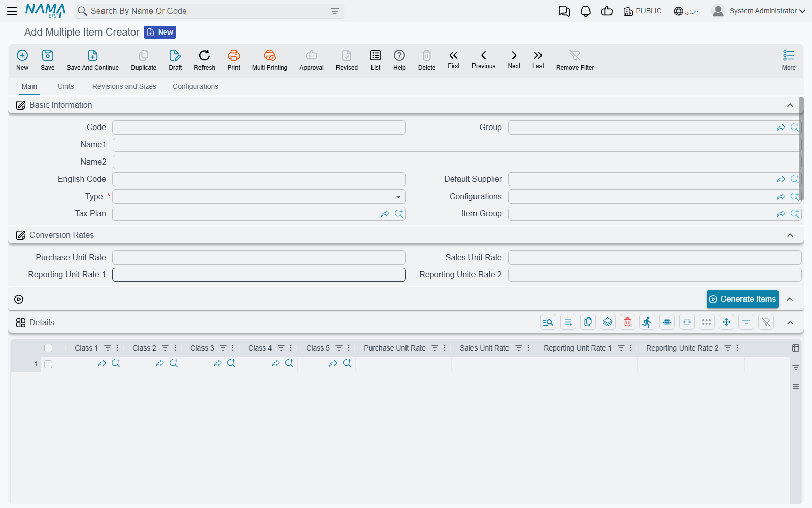
Task: Click the Duplicate toolbar icon
Action: (144, 60)
